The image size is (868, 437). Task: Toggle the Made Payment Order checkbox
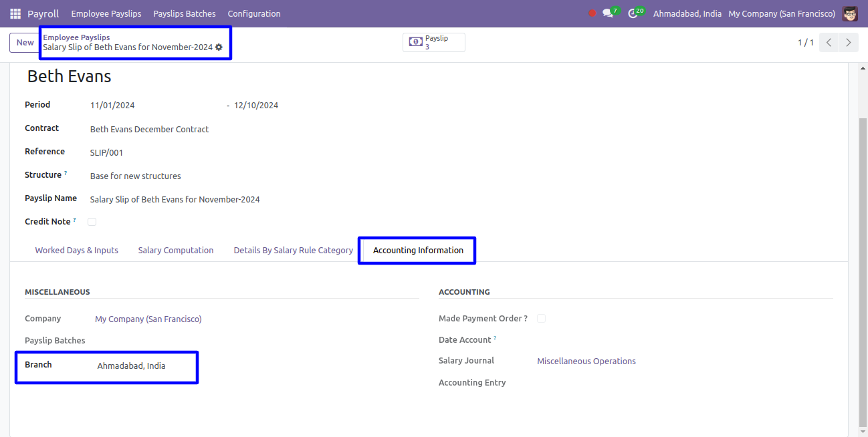tap(541, 319)
